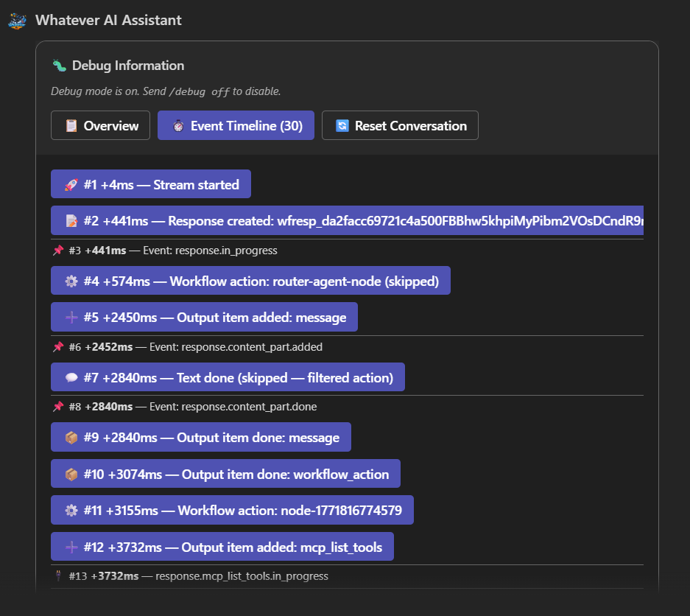This screenshot has height=616, width=690.
Task: Click the speech bubble icon on Text done
Action: tap(71, 378)
